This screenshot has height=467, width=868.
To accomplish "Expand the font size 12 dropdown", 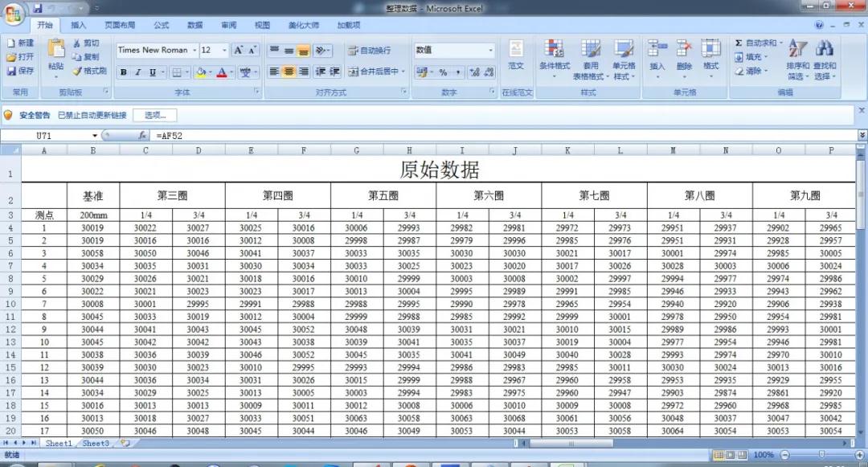I will 224,50.
